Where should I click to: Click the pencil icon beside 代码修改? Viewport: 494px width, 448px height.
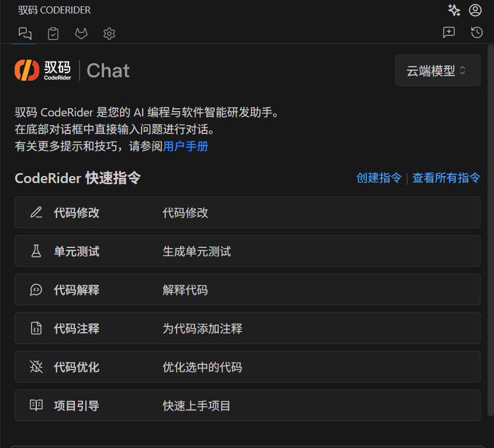(x=36, y=212)
